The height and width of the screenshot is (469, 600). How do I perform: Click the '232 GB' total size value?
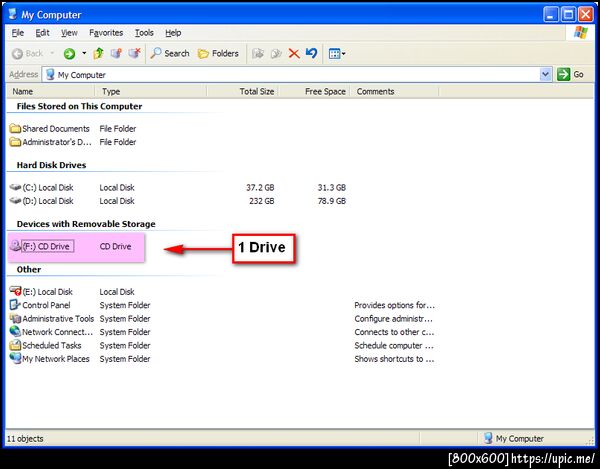pyautogui.click(x=261, y=201)
